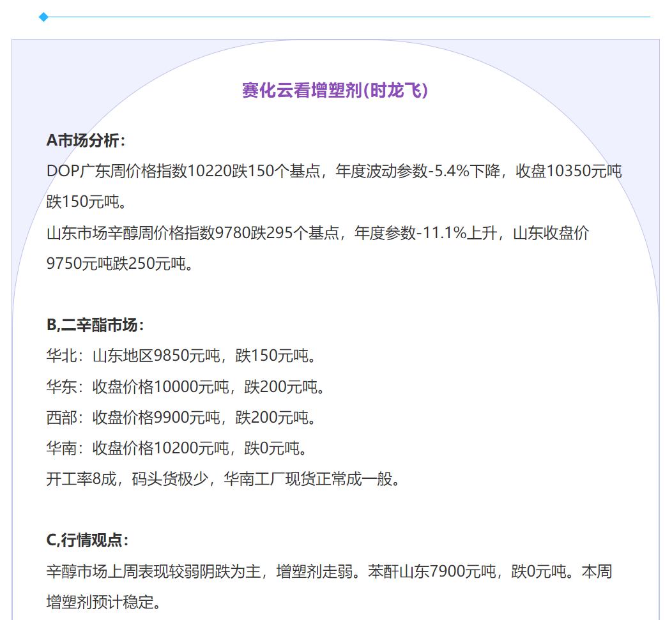
Task: Click the line 开工率8成,码头货极少
Action: point(224,479)
